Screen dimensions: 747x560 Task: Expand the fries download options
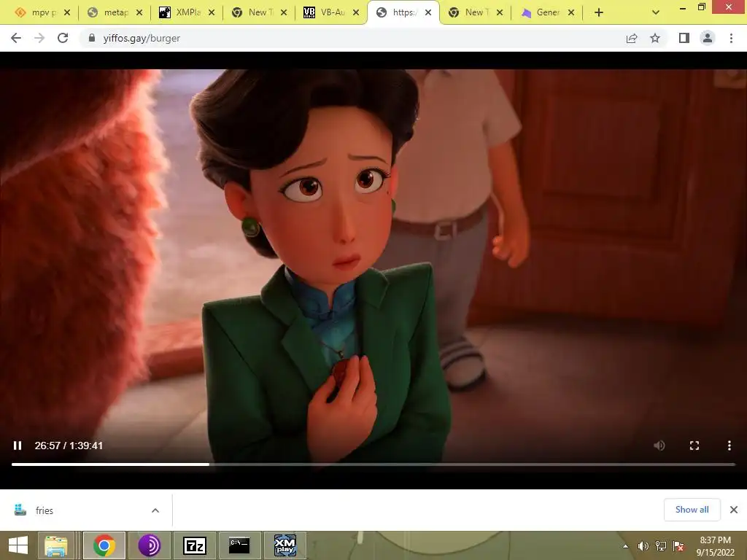point(155,510)
